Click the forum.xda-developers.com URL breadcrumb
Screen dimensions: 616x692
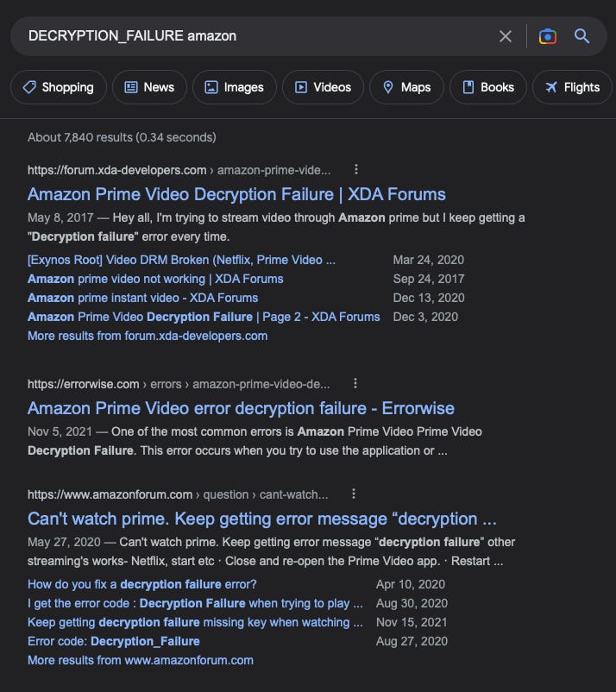point(179,170)
